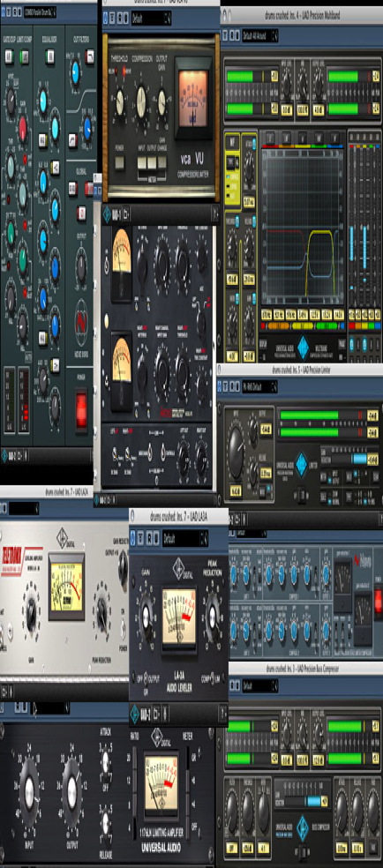Image resolution: width=383 pixels, height=868 pixels.
Task: Select OUTPUT meter button on VCA VU
Action: click(x=152, y=162)
